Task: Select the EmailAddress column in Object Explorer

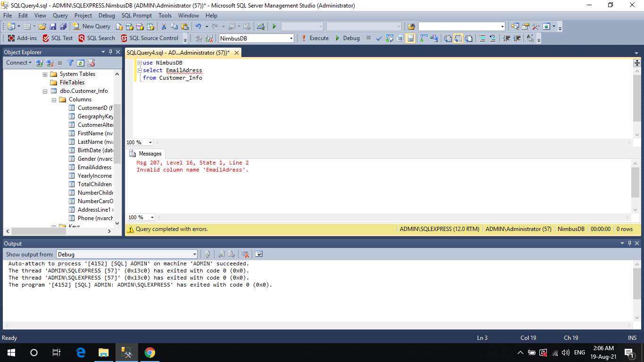Action: 94,167
